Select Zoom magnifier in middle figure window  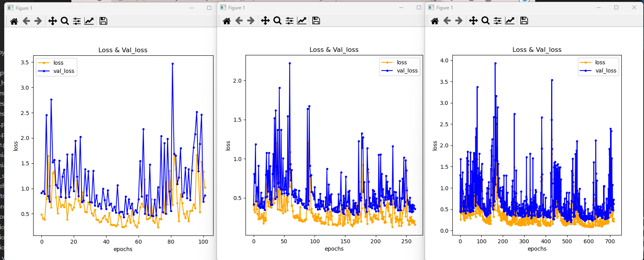(278, 21)
